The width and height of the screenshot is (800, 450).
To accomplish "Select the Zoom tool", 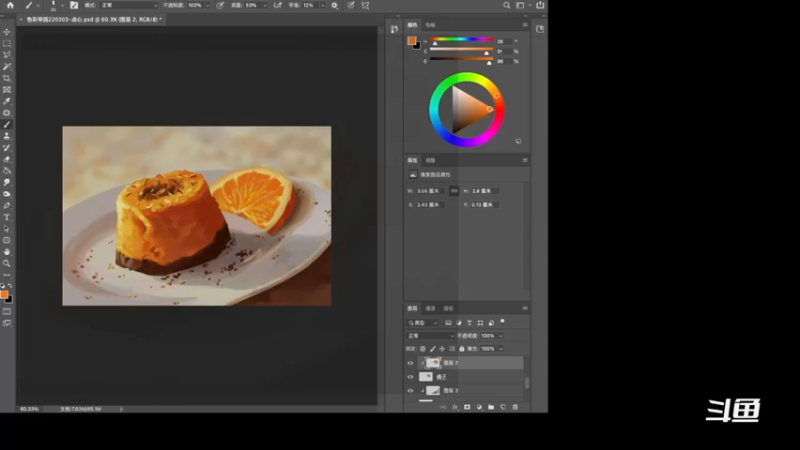I will coord(7,263).
